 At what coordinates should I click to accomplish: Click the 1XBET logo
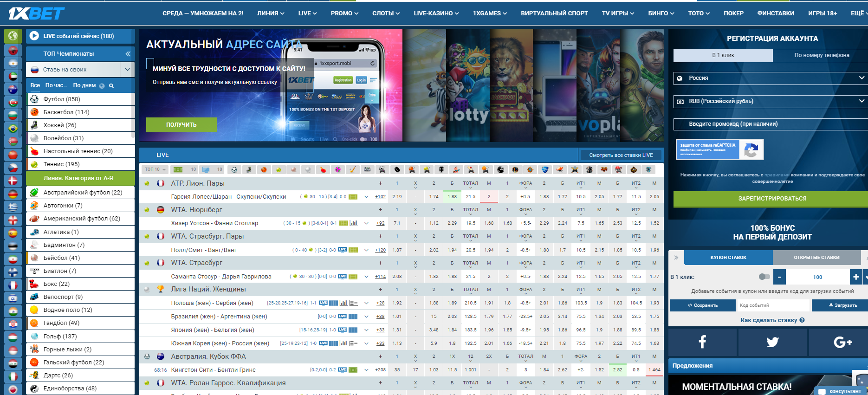click(x=36, y=13)
